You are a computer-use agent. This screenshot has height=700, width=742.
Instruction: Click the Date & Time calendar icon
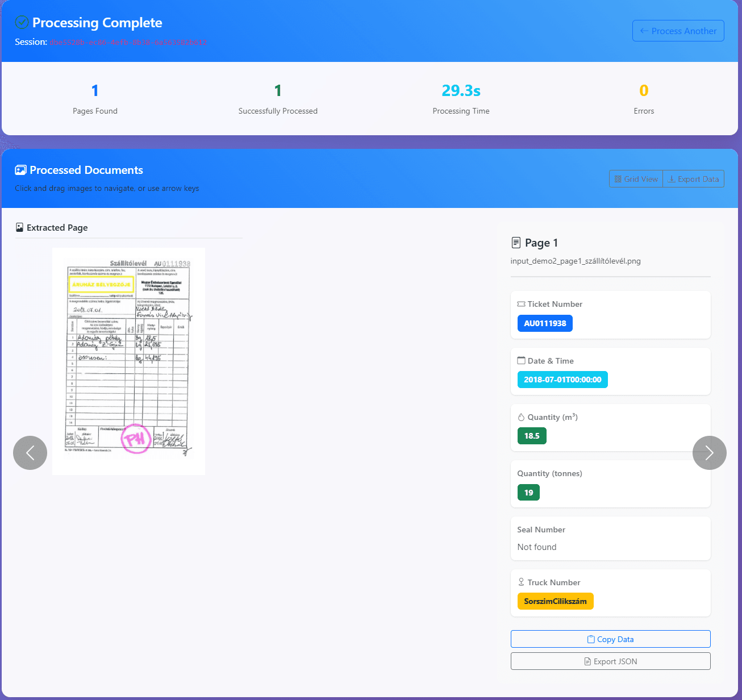pyautogui.click(x=521, y=360)
